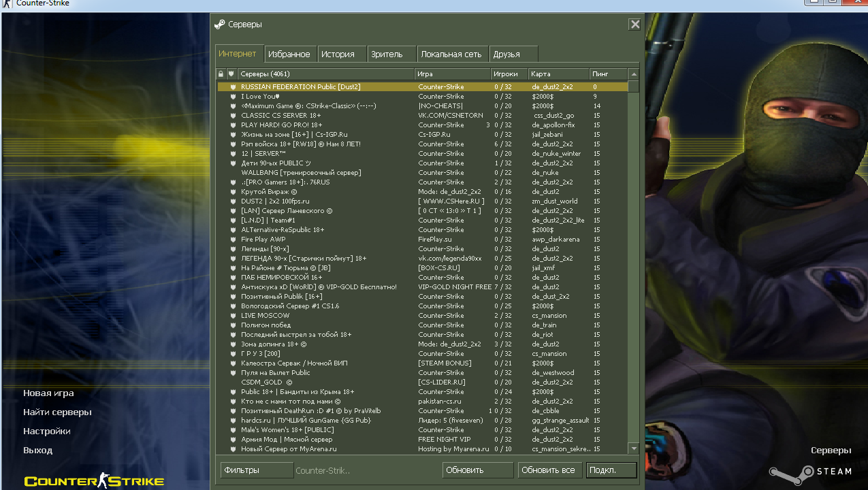Image resolution: width=868 pixels, height=490 pixels.
Task: Click shield icon beside Пуля на Вылет Public
Action: click(x=233, y=373)
